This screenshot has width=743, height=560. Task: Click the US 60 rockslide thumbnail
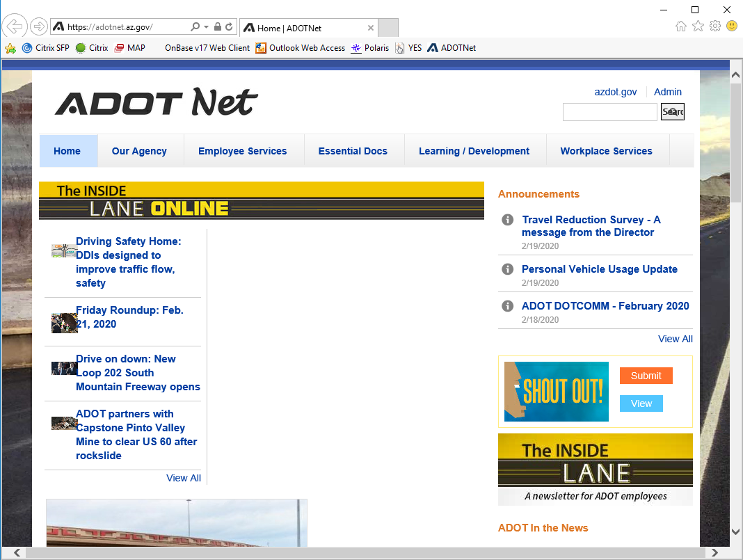click(x=64, y=423)
